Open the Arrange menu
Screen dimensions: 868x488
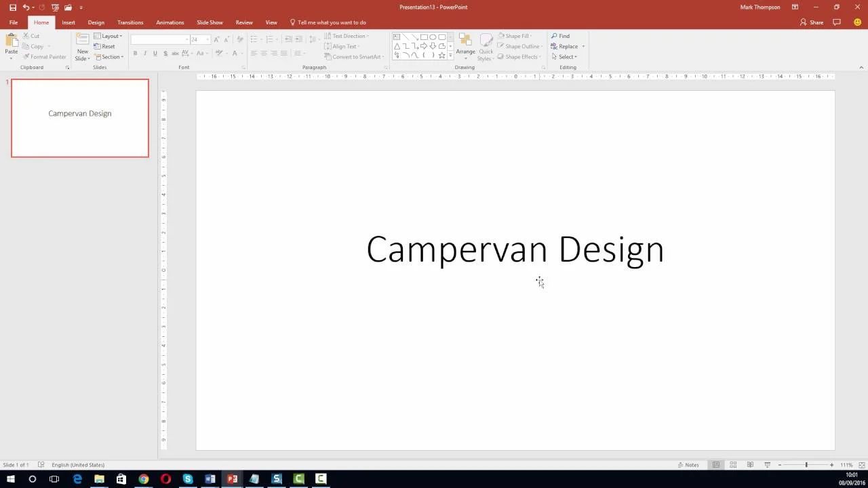pyautogui.click(x=465, y=46)
